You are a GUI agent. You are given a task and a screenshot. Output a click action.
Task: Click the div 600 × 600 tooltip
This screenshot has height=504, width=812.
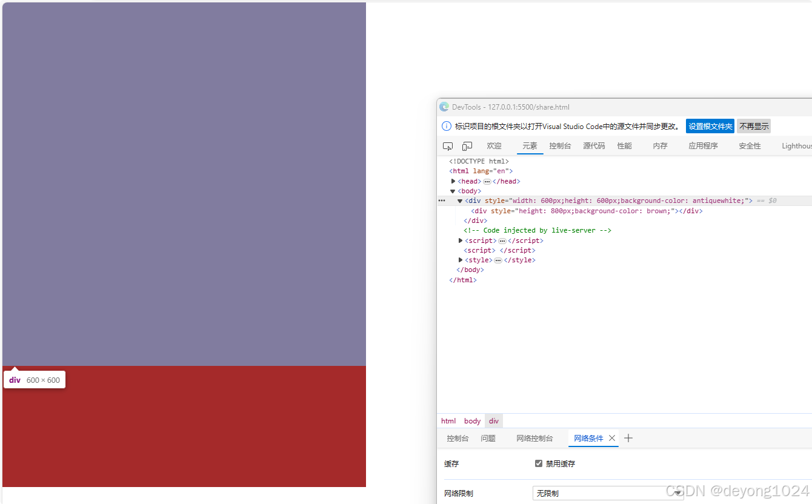tap(35, 380)
